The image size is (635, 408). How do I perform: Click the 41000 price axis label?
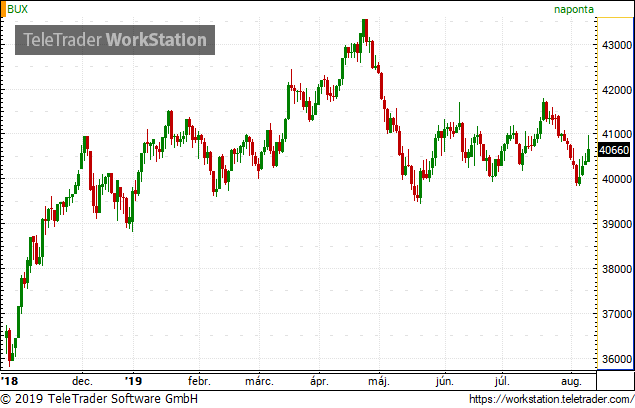pyautogui.click(x=617, y=134)
